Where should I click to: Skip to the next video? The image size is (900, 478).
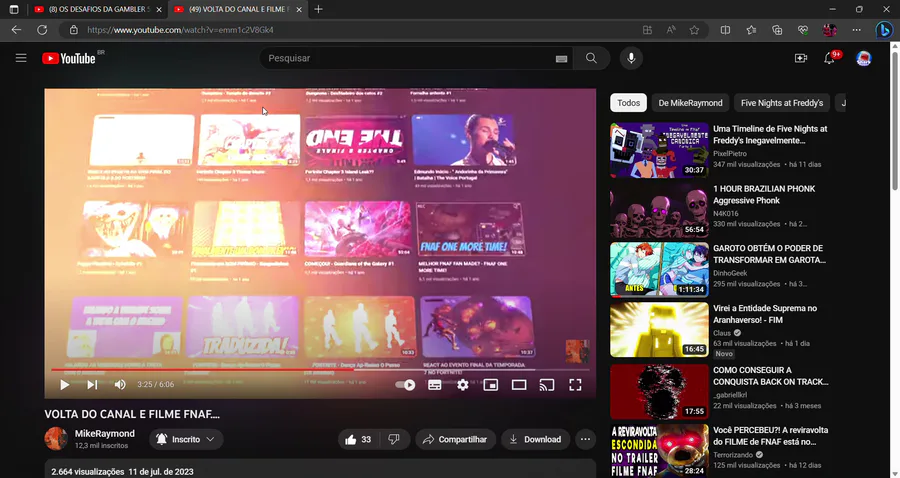coord(92,384)
